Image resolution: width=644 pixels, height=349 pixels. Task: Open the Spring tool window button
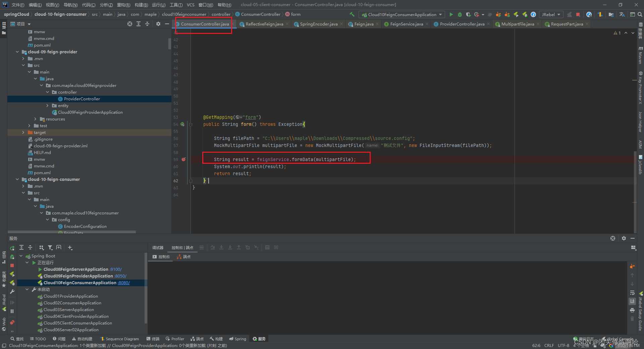(238, 339)
